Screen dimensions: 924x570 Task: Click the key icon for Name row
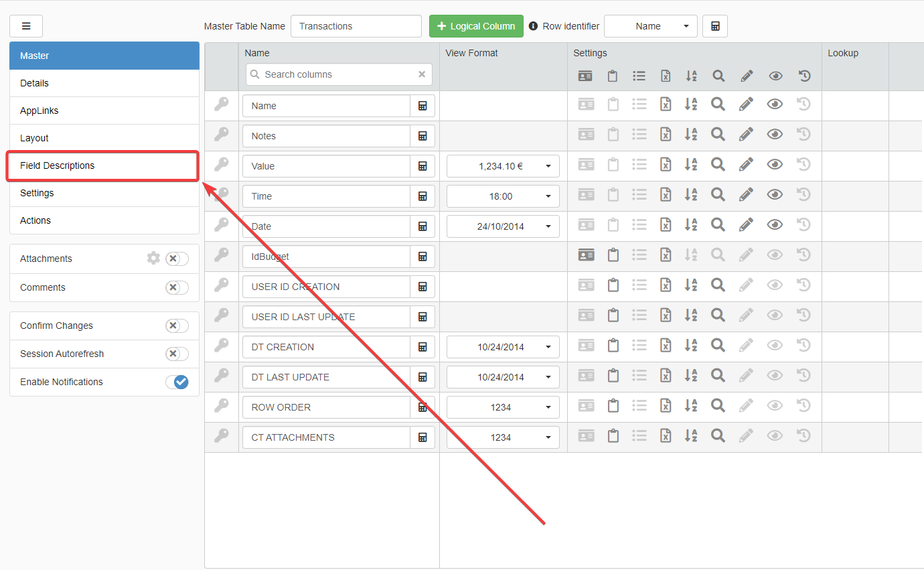coord(221,104)
